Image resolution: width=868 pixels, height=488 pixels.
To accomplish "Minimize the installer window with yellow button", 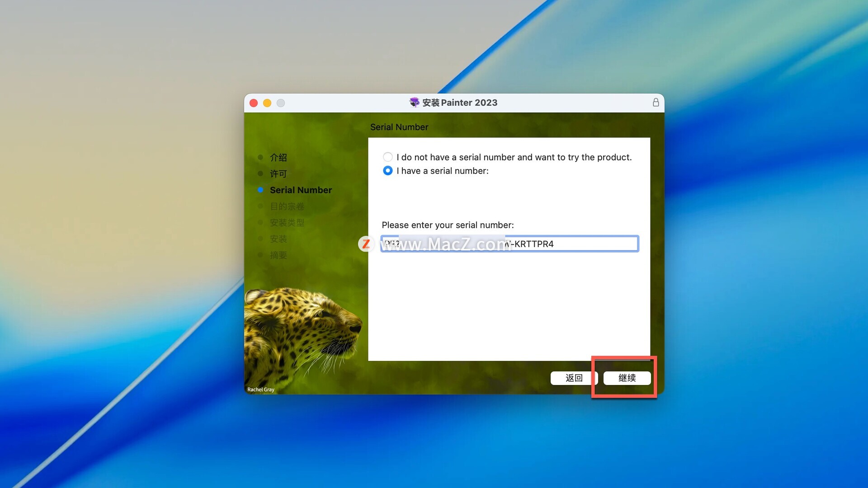I will pyautogui.click(x=267, y=103).
